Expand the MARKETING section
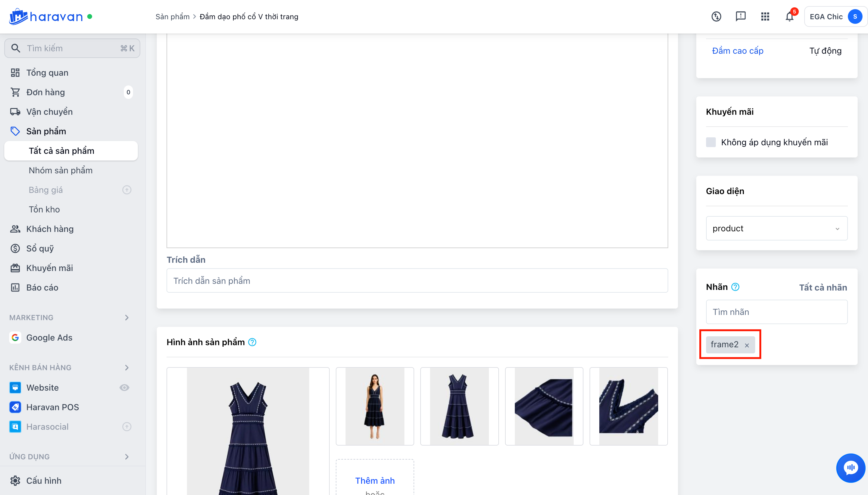This screenshot has height=495, width=868. [126, 317]
